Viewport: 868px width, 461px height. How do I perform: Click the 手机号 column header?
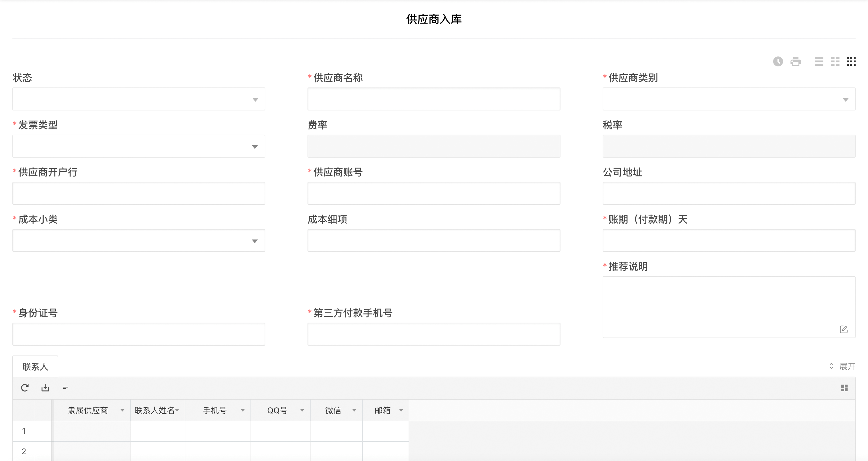coord(218,410)
